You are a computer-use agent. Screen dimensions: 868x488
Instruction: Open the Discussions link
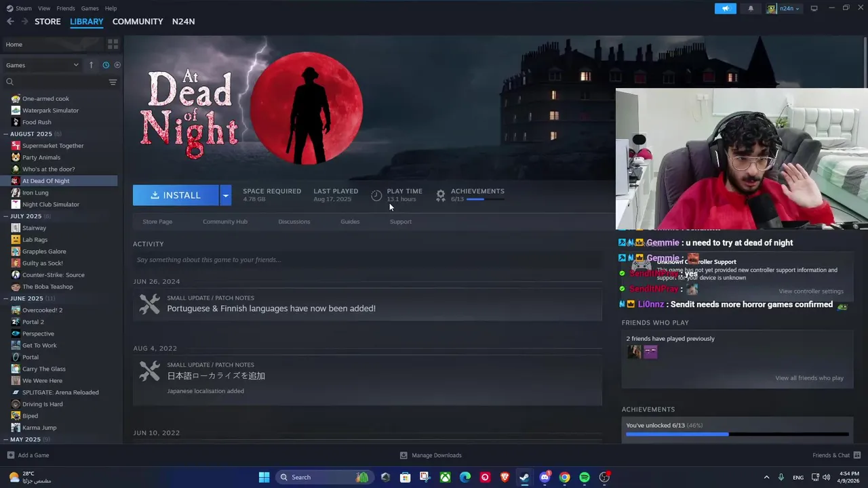click(294, 222)
